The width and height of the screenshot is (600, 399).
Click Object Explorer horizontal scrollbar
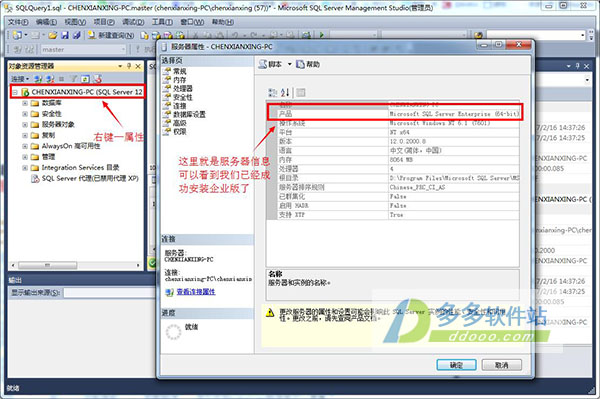(x=75, y=265)
